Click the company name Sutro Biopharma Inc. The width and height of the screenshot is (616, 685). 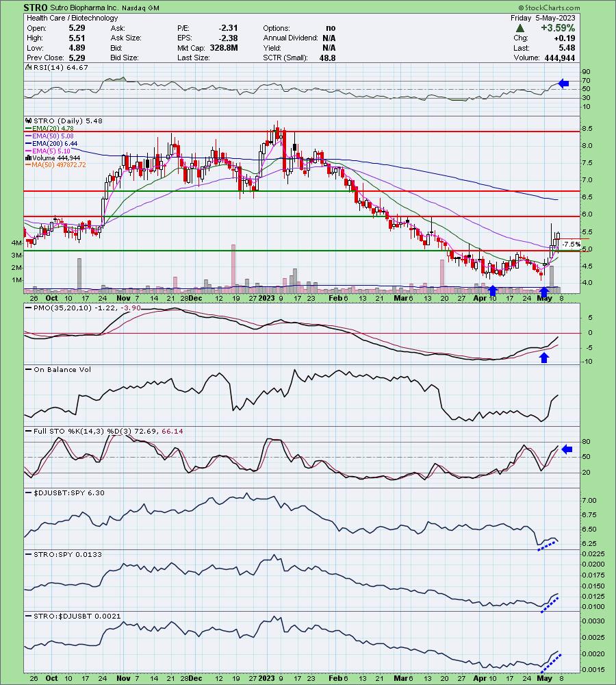(85, 8)
